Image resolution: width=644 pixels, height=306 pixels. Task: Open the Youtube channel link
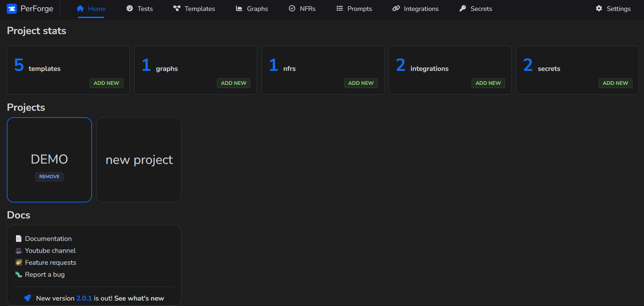coord(50,250)
